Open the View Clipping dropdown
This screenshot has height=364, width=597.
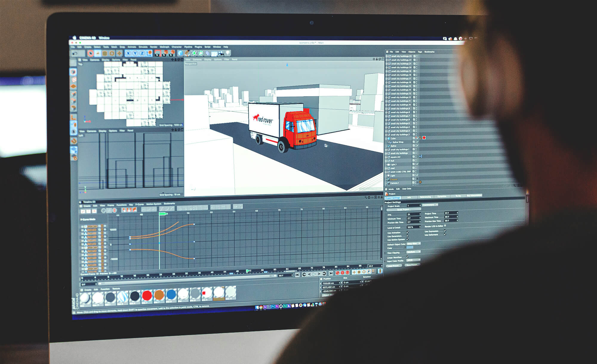click(413, 252)
